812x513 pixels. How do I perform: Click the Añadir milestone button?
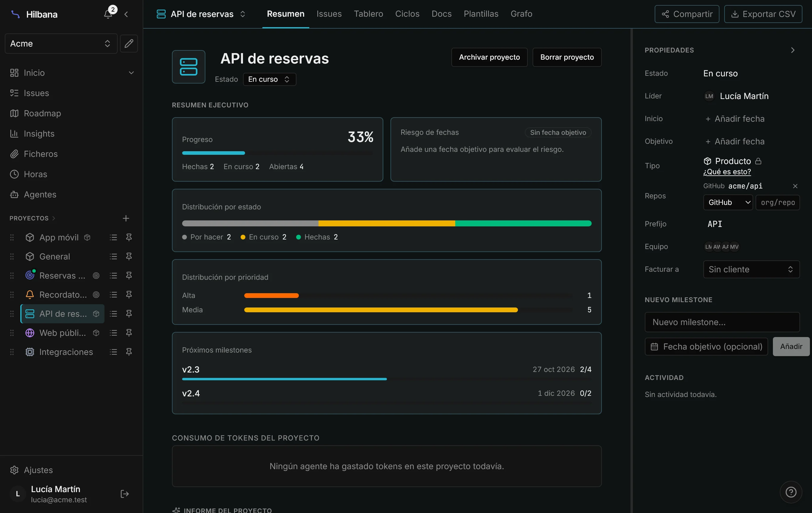(791, 347)
